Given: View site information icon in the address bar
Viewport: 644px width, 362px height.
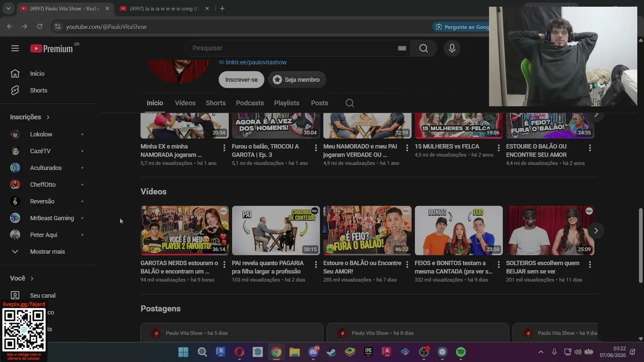Looking at the screenshot, I should [x=57, y=27].
